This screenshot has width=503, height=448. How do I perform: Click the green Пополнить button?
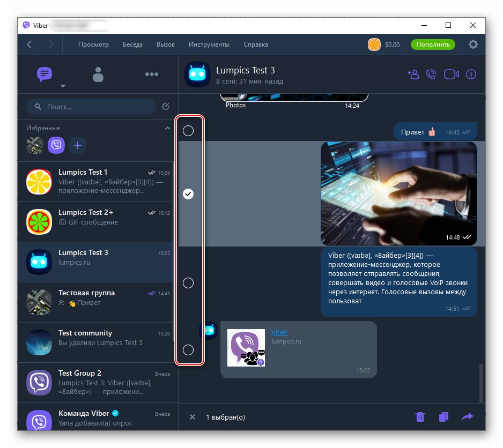[x=433, y=44]
